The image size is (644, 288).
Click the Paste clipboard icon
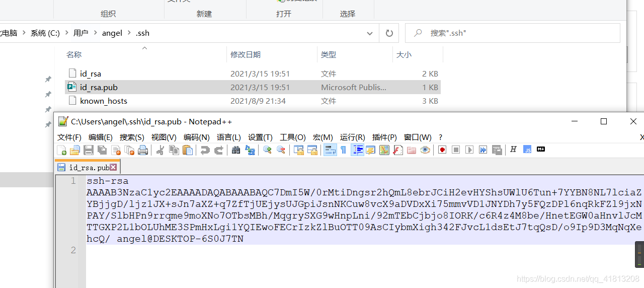pos(188,150)
